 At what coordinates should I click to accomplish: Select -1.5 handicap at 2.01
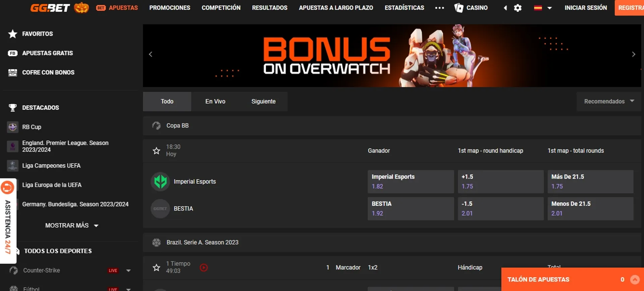tap(501, 209)
